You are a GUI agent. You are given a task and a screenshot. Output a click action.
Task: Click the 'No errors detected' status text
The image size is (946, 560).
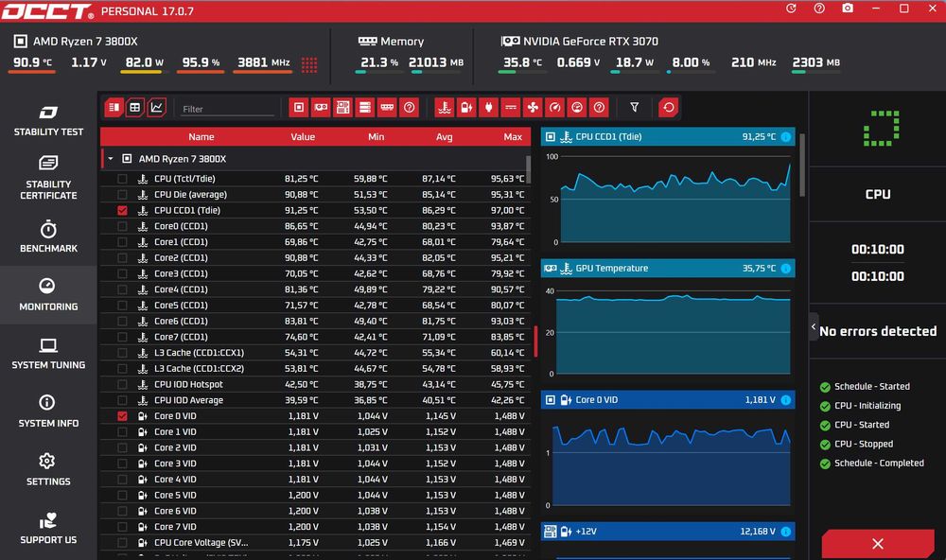tap(878, 331)
